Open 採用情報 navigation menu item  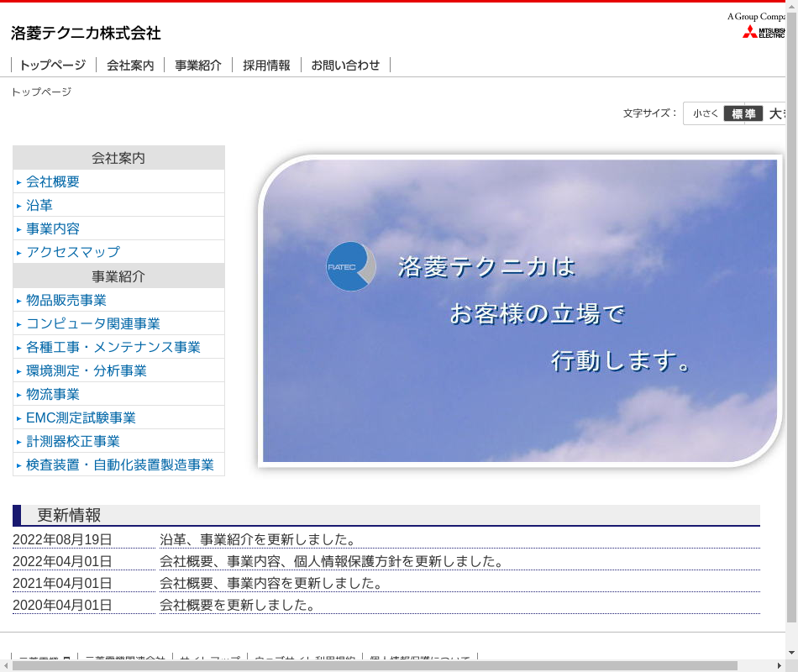point(266,65)
